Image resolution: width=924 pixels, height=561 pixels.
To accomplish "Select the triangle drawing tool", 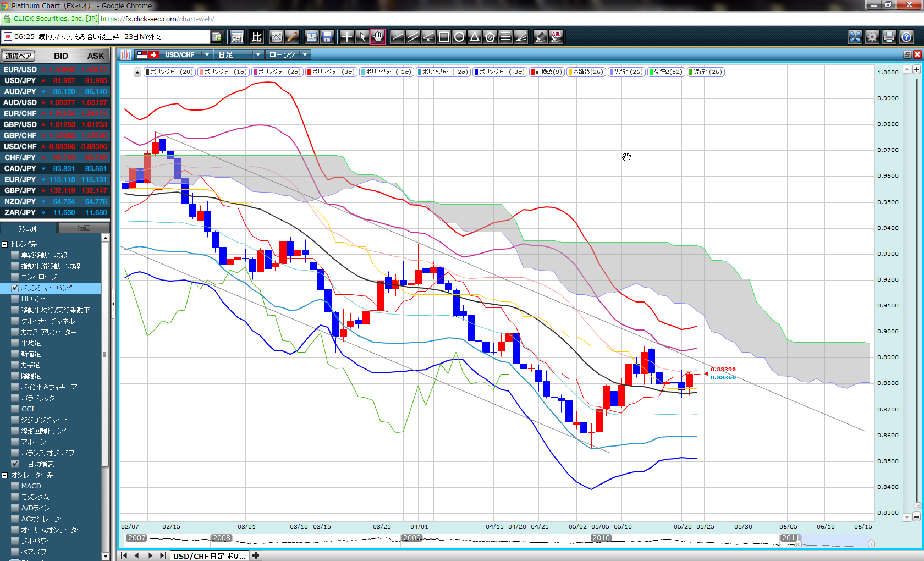I will pos(475,37).
